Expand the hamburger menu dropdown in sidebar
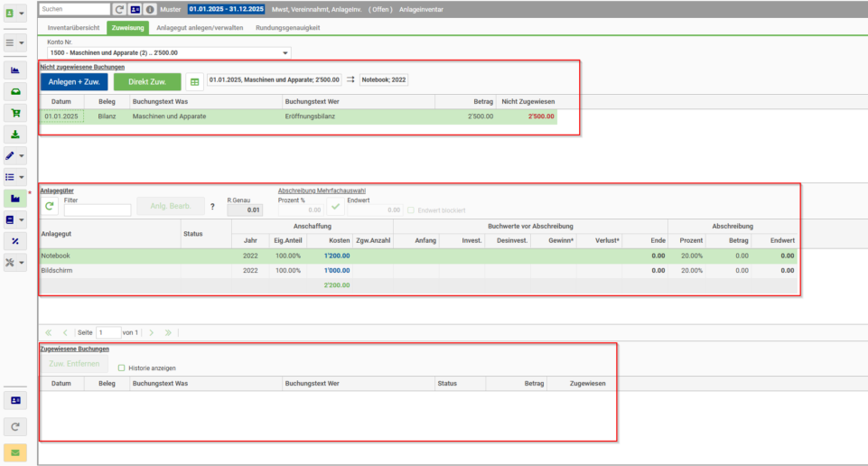Image resolution: width=868 pixels, height=466 pixels. click(x=22, y=42)
